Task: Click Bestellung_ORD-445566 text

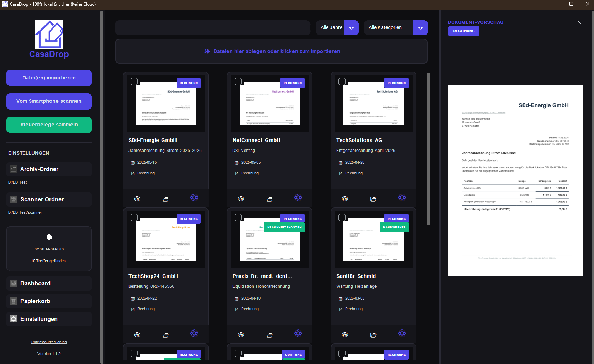Action: tap(151, 286)
